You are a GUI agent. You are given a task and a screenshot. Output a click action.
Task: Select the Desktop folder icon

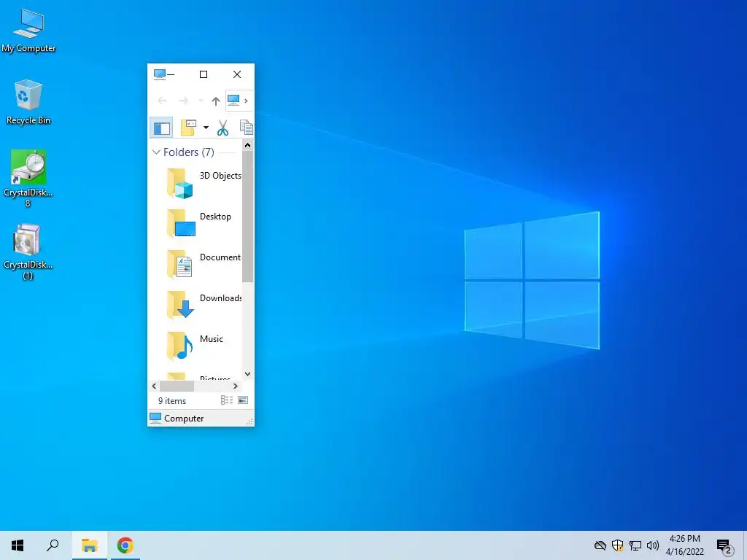181,223
